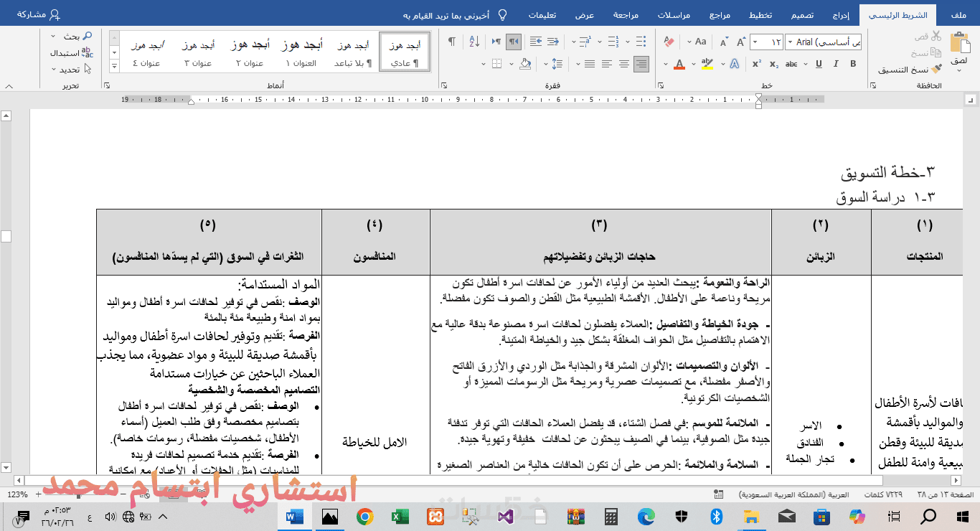Set right-to-left text direction

tap(514, 42)
